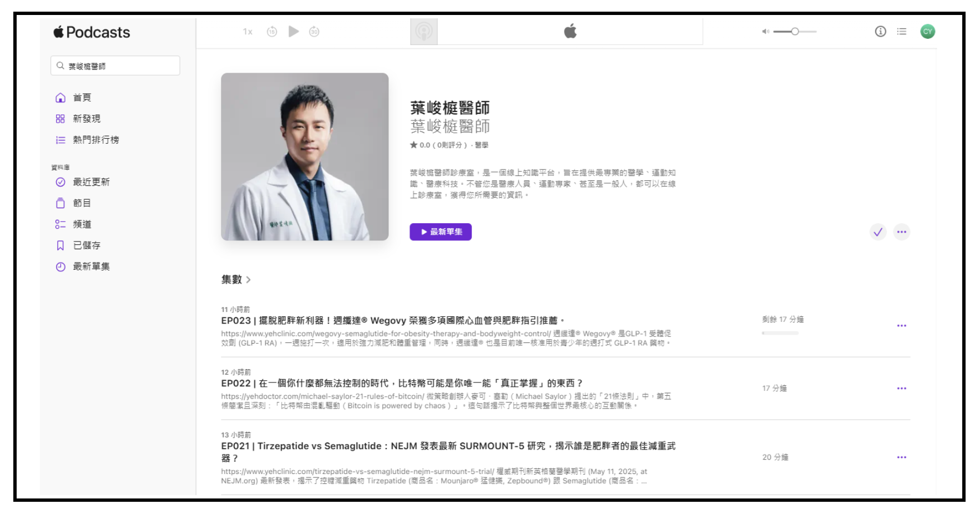Play with the 最新單集 button
This screenshot has height=514, width=980.
pyautogui.click(x=441, y=232)
